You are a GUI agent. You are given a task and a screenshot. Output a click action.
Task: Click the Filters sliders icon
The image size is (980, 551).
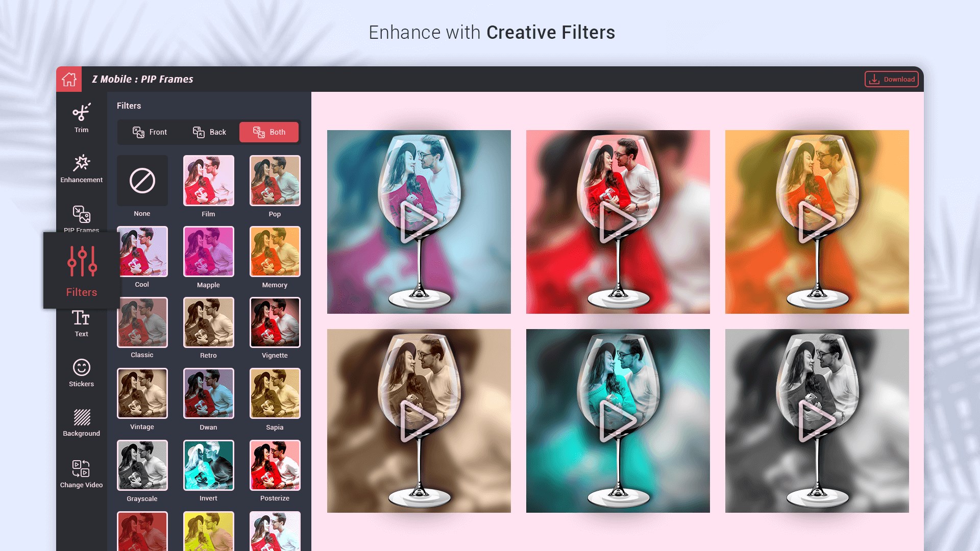(82, 261)
